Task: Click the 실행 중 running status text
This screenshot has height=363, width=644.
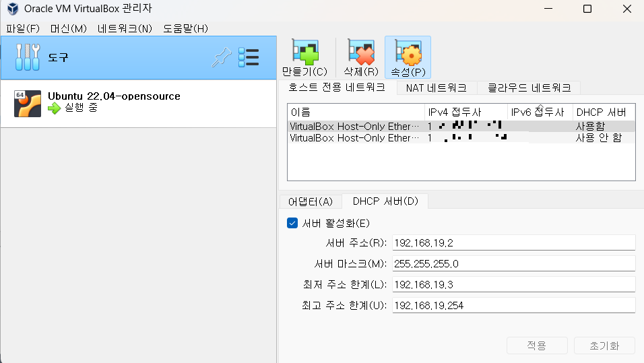Action: pos(81,108)
